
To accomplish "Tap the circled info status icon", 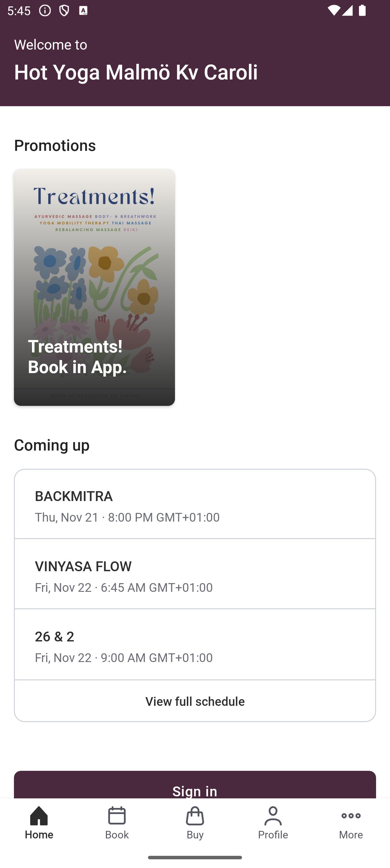I will (x=45, y=11).
